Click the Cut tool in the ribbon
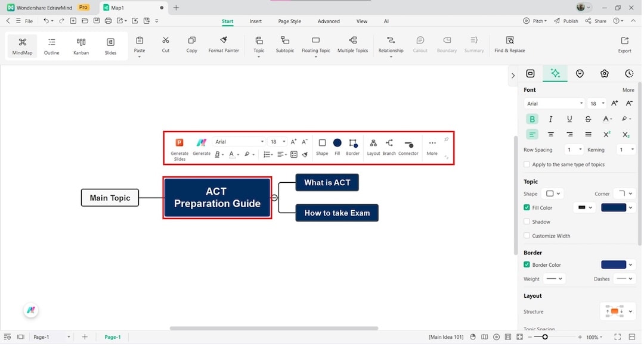The width and height of the screenshot is (644, 346). click(166, 45)
